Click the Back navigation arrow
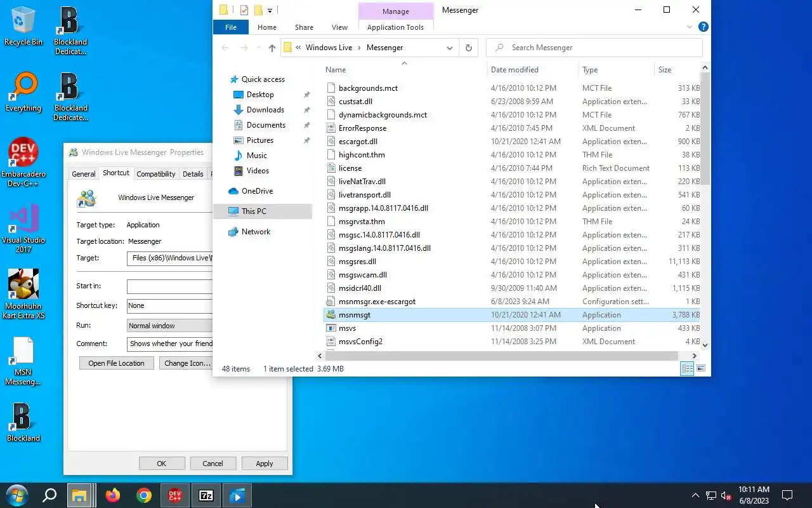812x508 pixels. point(225,48)
